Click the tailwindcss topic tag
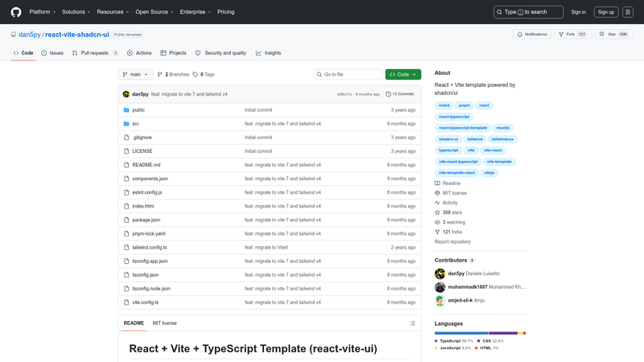The width and height of the screenshot is (644, 362). coord(502,139)
